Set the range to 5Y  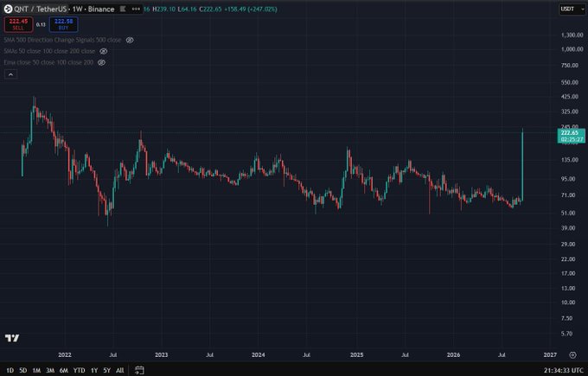(x=107, y=370)
